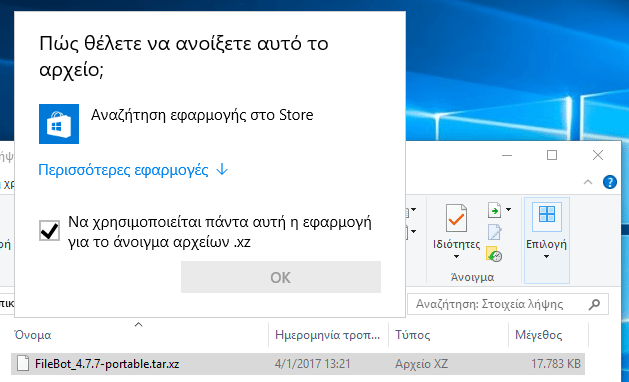Screen dimensions: 629x382
Task: Select the Microsoft Store app icon
Action: click(59, 124)
